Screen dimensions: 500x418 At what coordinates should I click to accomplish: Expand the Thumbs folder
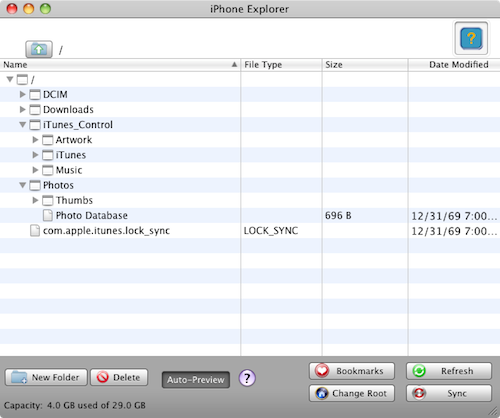(35, 200)
